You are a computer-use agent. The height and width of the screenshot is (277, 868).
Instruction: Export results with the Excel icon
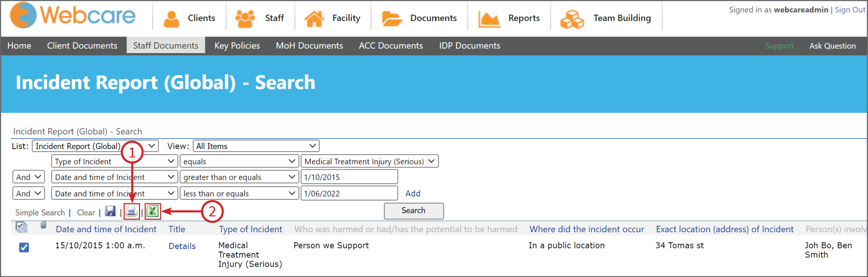tap(153, 211)
